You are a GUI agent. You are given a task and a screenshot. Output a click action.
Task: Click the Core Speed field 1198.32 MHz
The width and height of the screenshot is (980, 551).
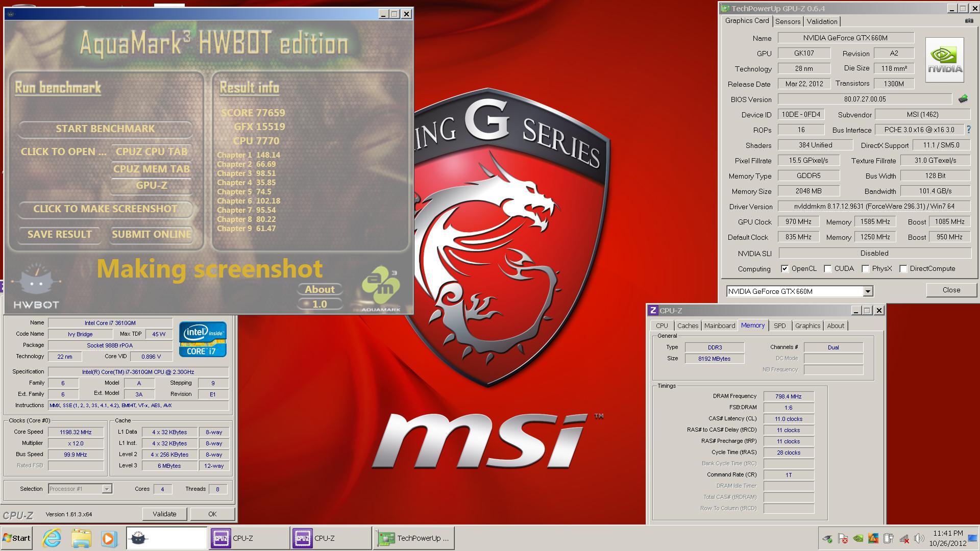[x=76, y=432]
